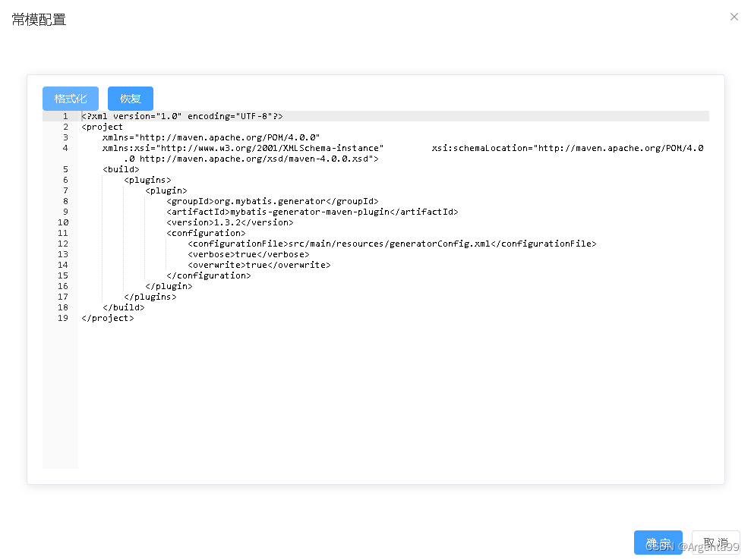Click line number 12 in the gutter
The height and width of the screenshot is (560, 751).
tap(63, 244)
